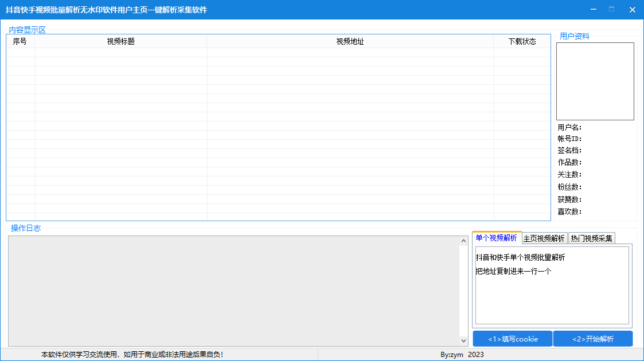Close the application window

(633, 9)
